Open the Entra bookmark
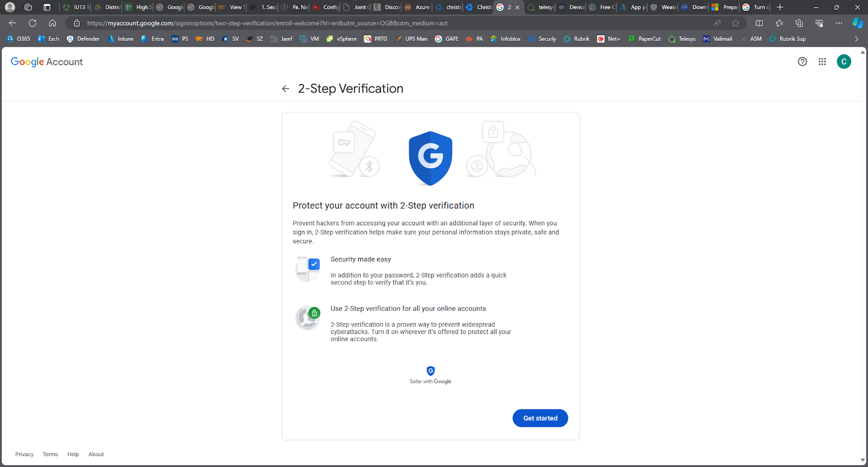 [x=152, y=39]
